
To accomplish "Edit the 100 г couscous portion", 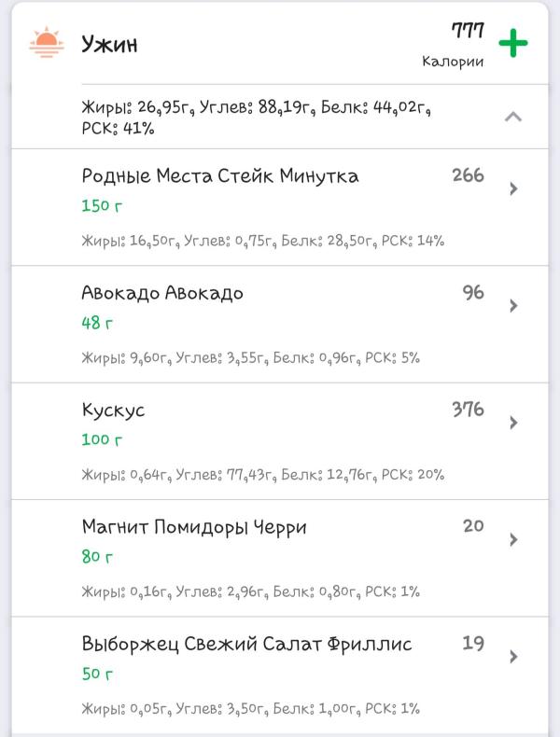I will (102, 439).
